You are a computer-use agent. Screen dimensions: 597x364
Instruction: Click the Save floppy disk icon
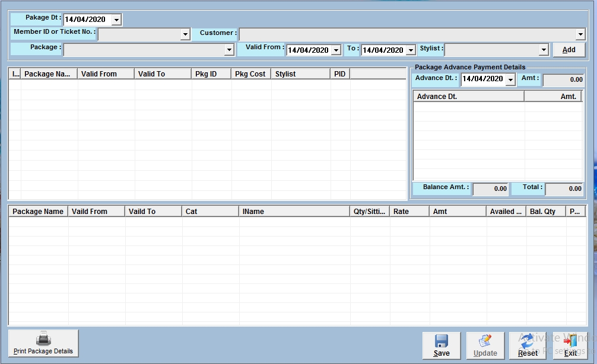click(x=441, y=341)
